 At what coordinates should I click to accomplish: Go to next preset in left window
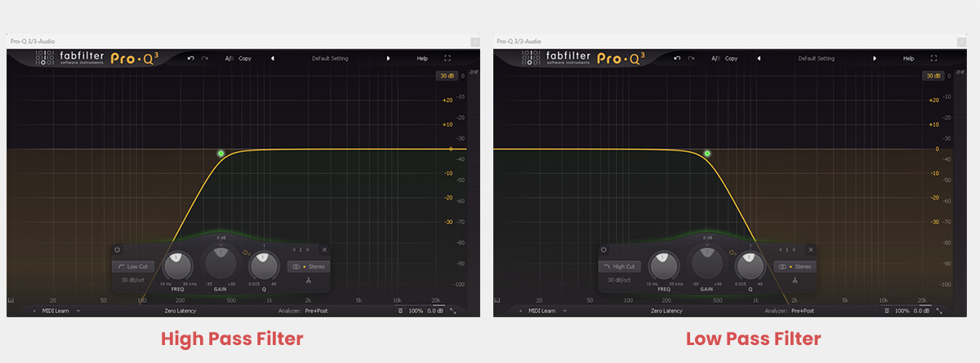coord(388,58)
